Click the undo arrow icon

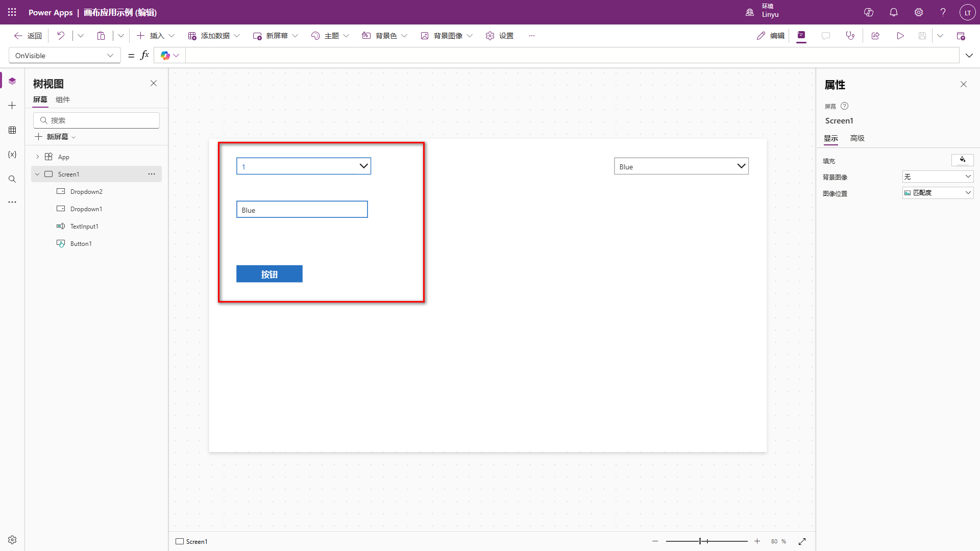click(61, 36)
